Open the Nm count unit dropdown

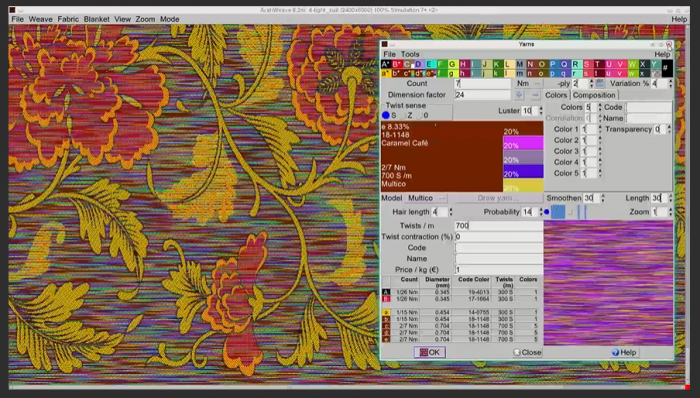[x=529, y=83]
